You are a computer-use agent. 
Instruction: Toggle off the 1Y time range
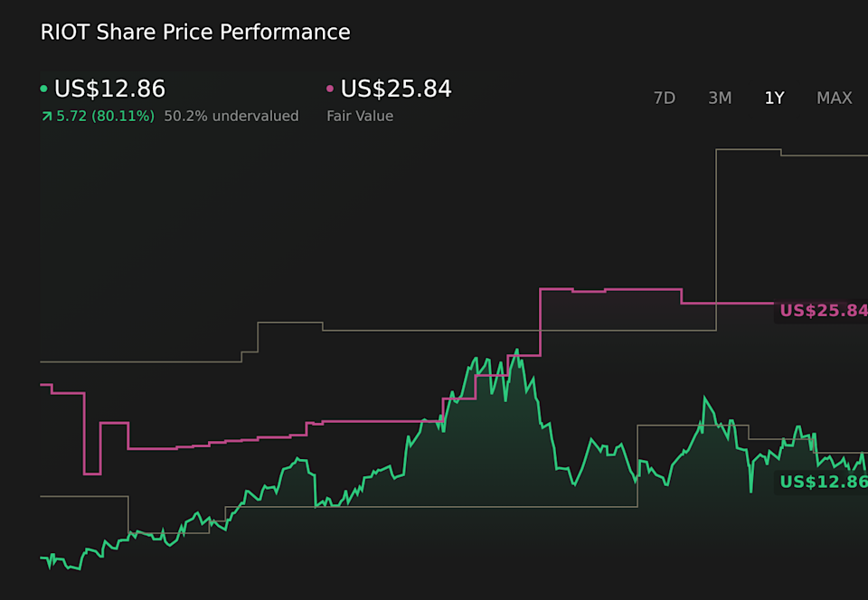pos(774,98)
